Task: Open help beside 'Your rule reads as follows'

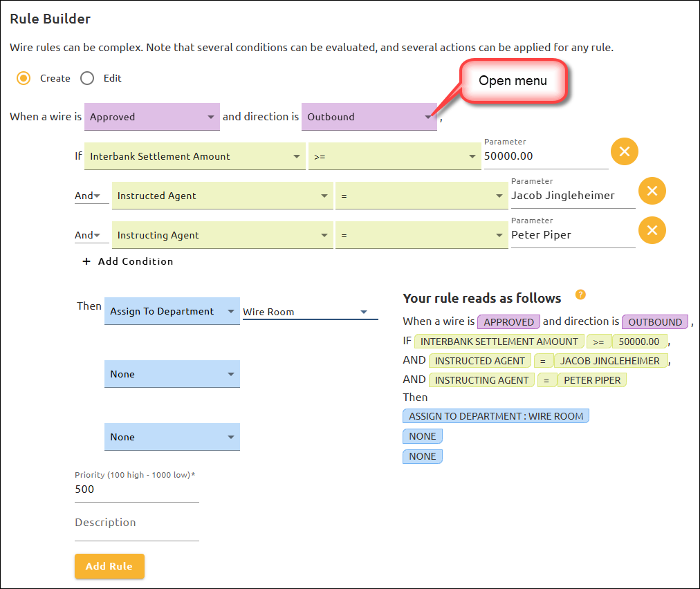Action: [580, 294]
